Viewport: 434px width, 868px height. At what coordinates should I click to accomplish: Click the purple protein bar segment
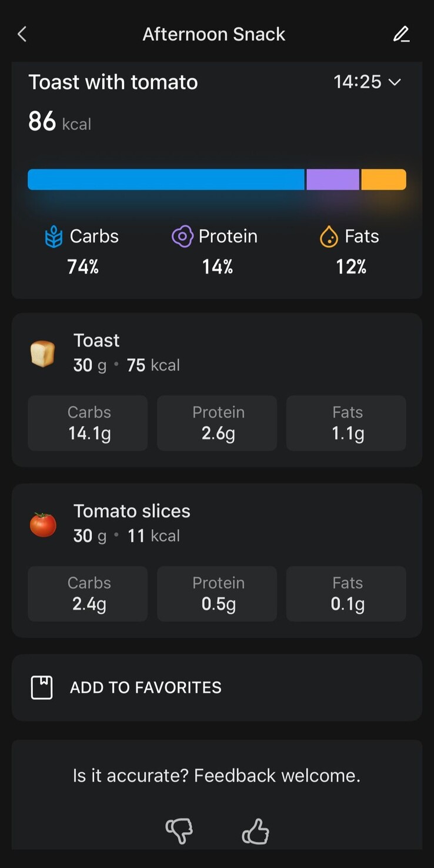(x=332, y=179)
